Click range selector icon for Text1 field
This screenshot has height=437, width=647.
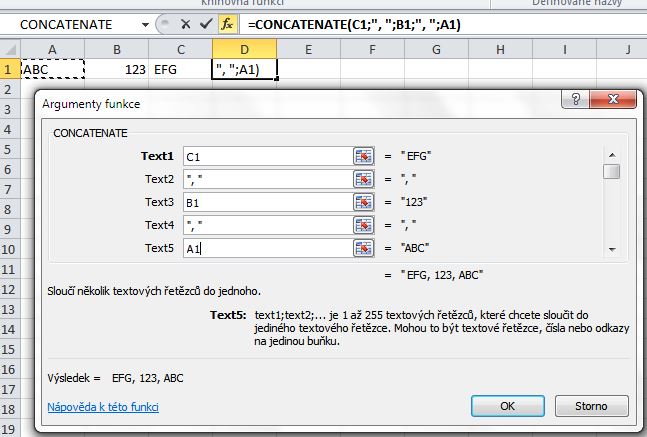tap(363, 156)
